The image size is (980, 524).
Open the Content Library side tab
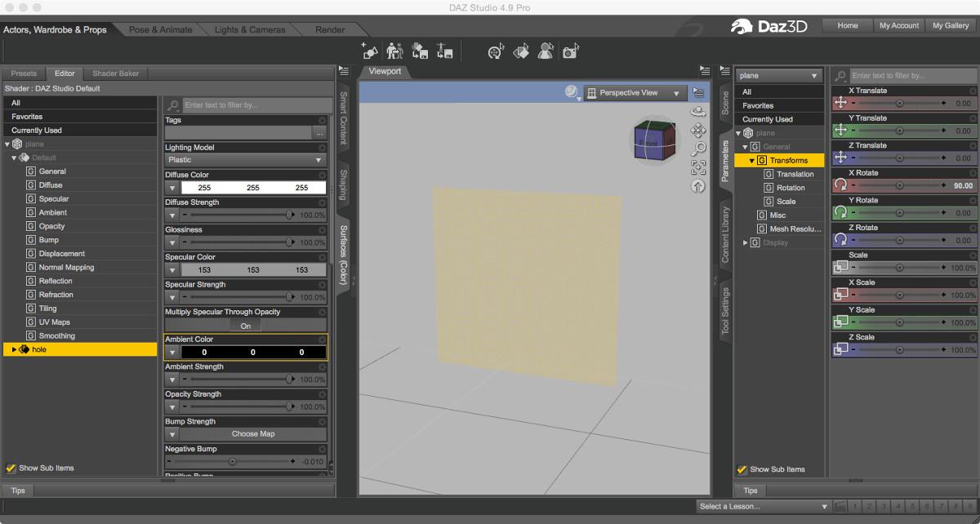point(724,234)
